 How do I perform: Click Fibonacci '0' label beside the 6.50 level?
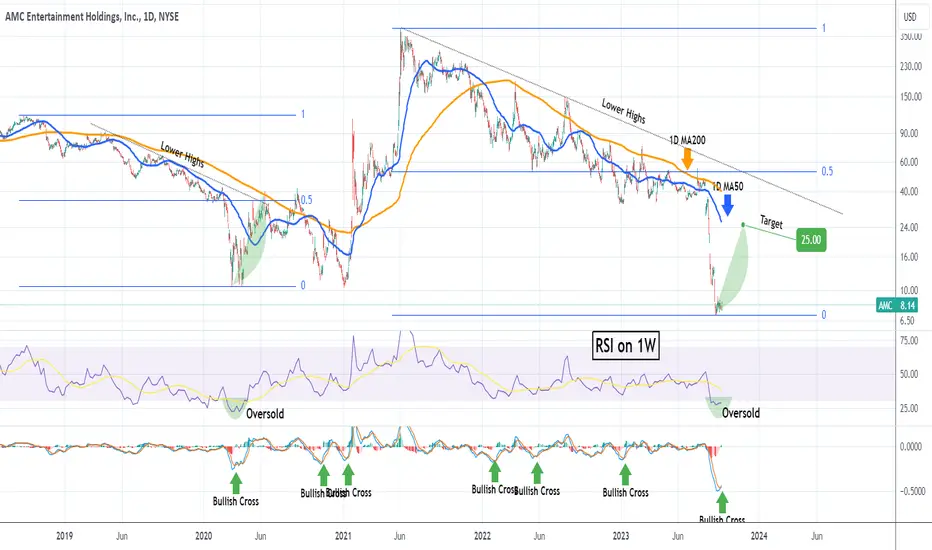pyautogui.click(x=824, y=315)
